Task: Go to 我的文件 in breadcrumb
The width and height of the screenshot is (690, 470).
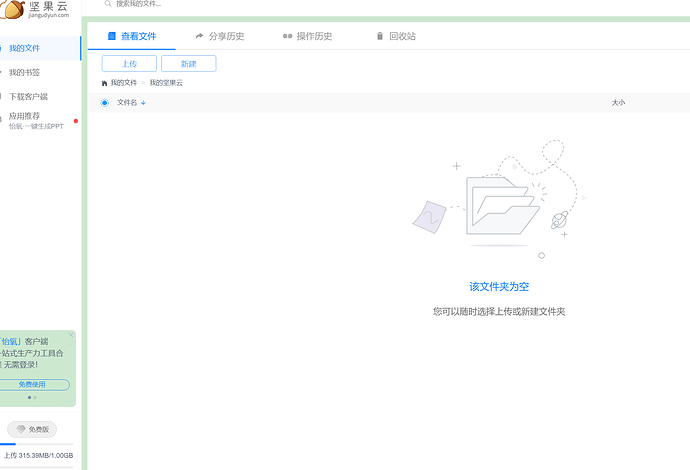Action: tap(124, 83)
